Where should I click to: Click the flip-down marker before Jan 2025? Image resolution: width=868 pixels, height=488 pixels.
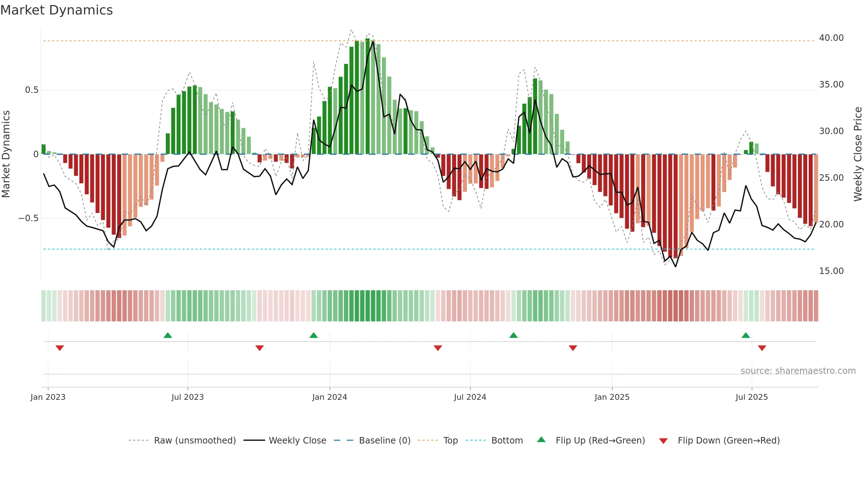coord(573,348)
